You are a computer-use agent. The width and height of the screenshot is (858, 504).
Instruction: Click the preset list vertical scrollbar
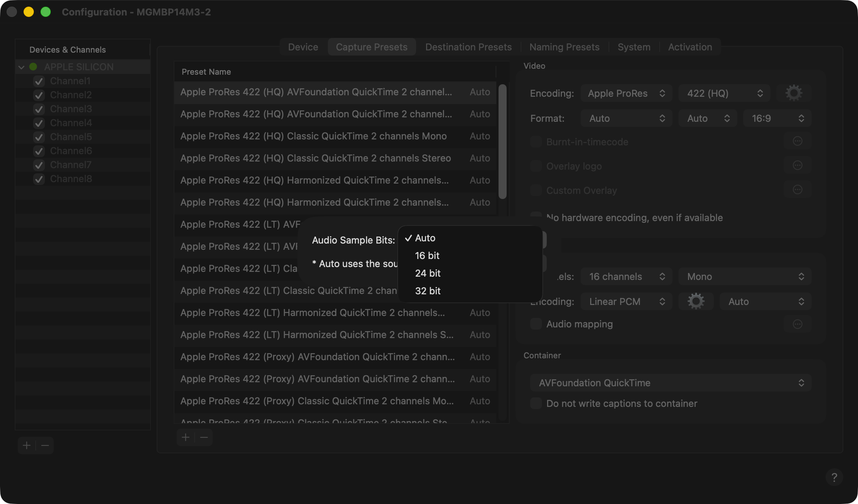(502, 142)
